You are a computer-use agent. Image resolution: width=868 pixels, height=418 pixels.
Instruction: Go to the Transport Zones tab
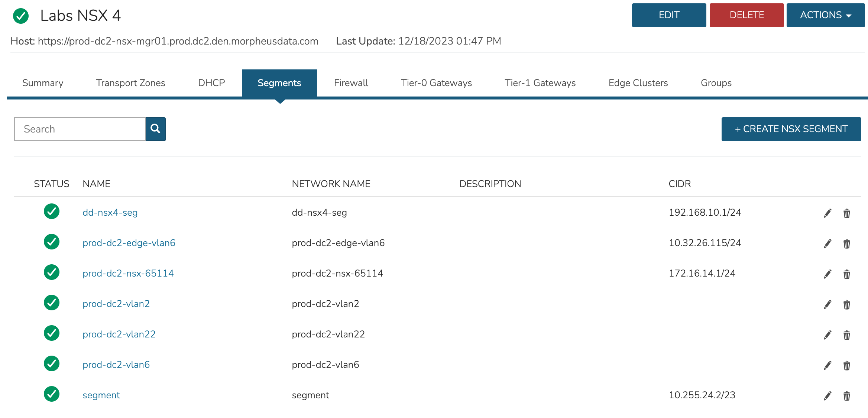[130, 83]
